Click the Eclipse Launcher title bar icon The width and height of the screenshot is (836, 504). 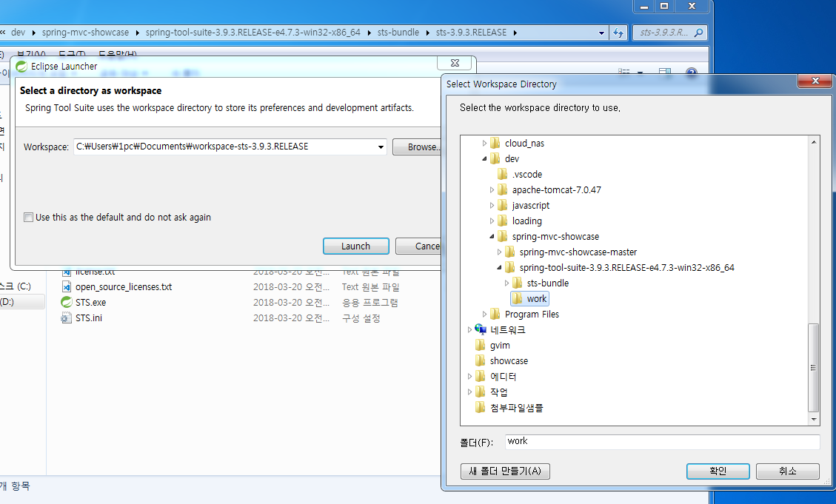coord(21,67)
